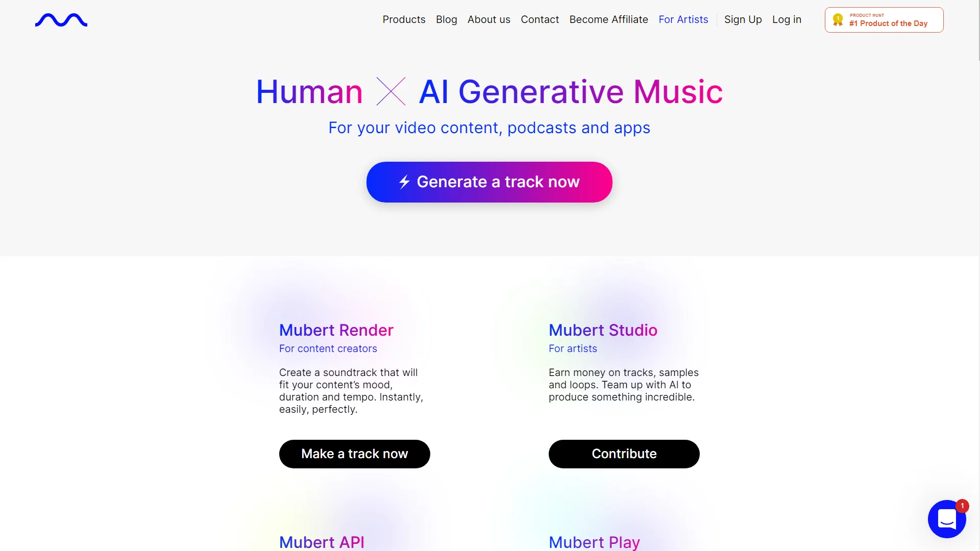Image resolution: width=980 pixels, height=551 pixels.
Task: Expand the Contact dropdown menu
Action: tap(540, 19)
